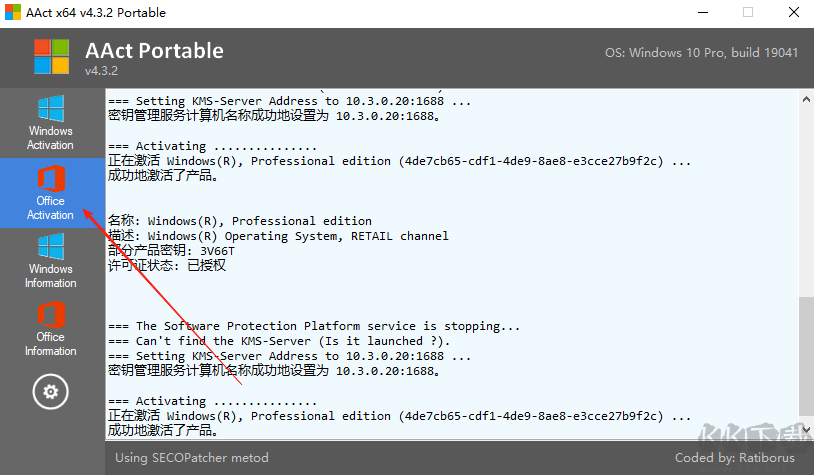Click the '许可证状态: 已授权' log line
Screen dimensions: 814x475
click(x=167, y=265)
